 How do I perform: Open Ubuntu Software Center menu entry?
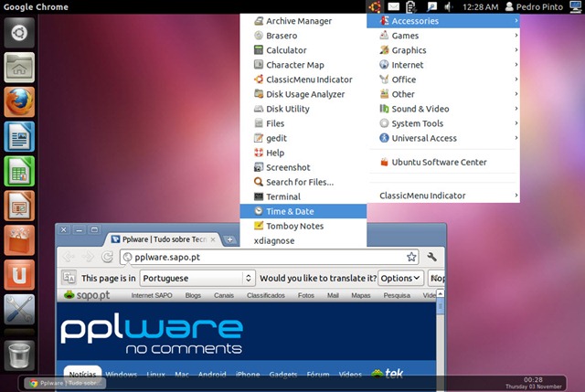(x=443, y=163)
